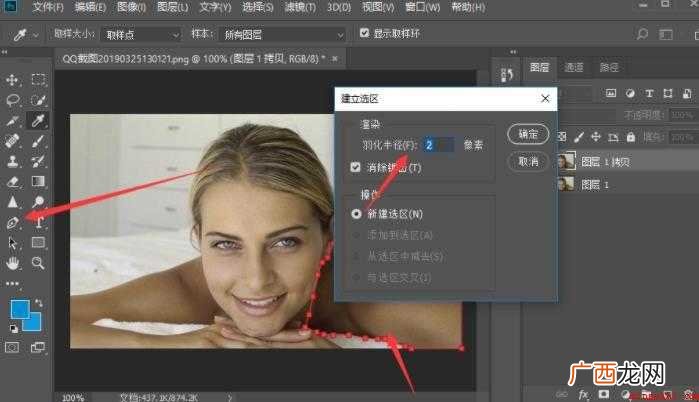The image size is (699, 402).
Task: Click 取消 in 建立选区 dialog
Action: pos(528,161)
